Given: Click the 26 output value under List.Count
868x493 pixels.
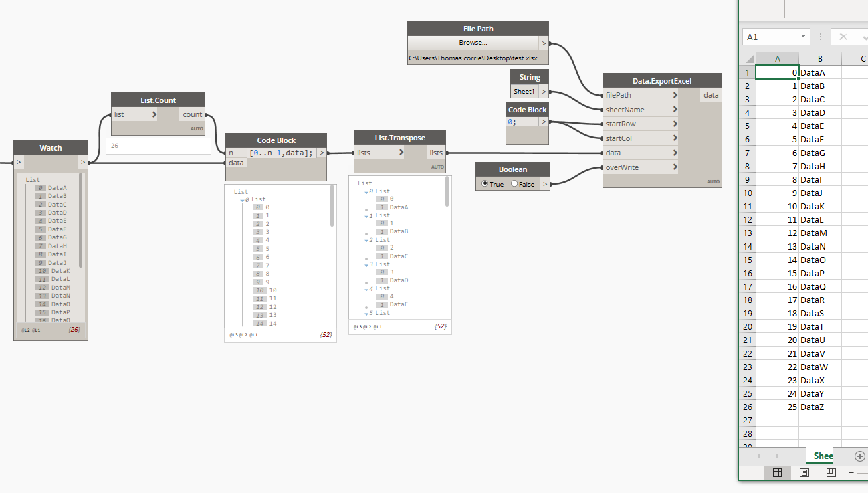Looking at the screenshot, I should click(x=158, y=146).
